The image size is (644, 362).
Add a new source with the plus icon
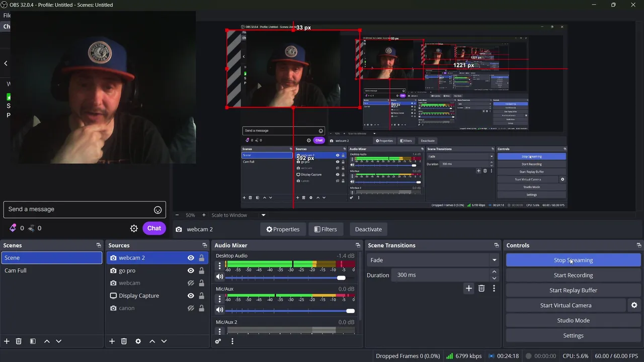coord(112,341)
